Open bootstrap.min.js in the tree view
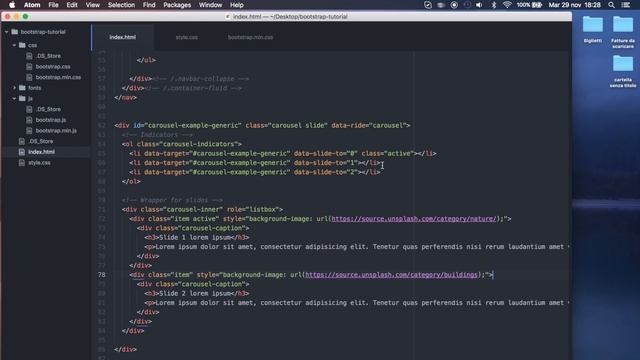This screenshot has height=360, width=640. [56, 131]
